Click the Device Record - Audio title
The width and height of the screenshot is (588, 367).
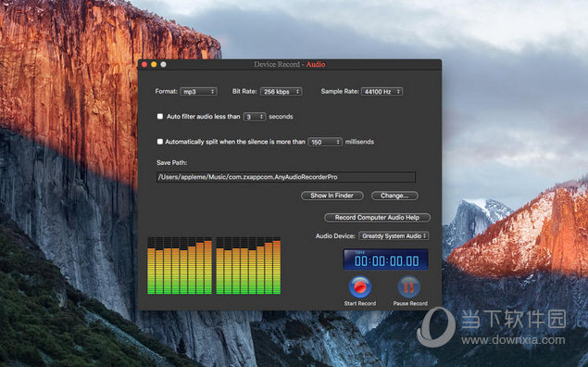pyautogui.click(x=290, y=64)
